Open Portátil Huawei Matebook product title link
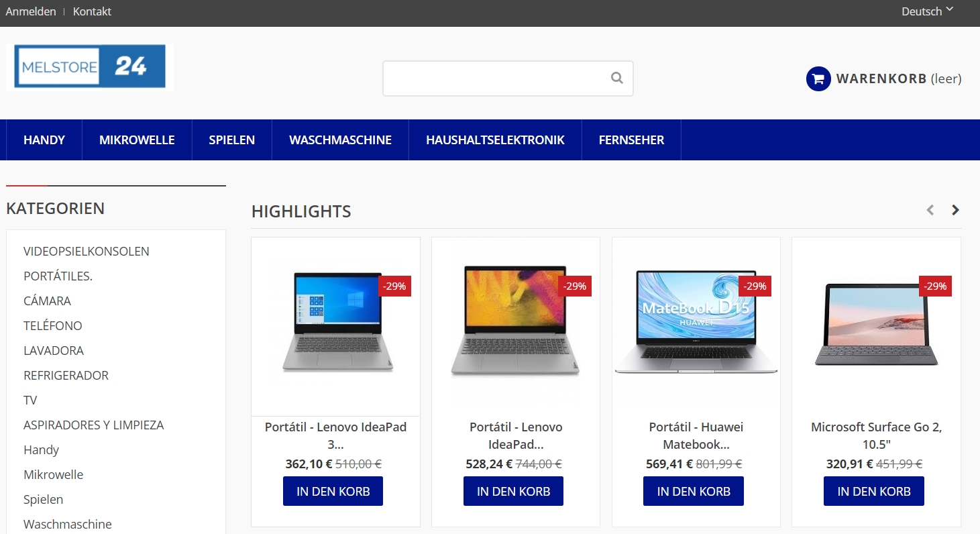Image resolution: width=980 pixels, height=534 pixels. pyautogui.click(x=696, y=435)
